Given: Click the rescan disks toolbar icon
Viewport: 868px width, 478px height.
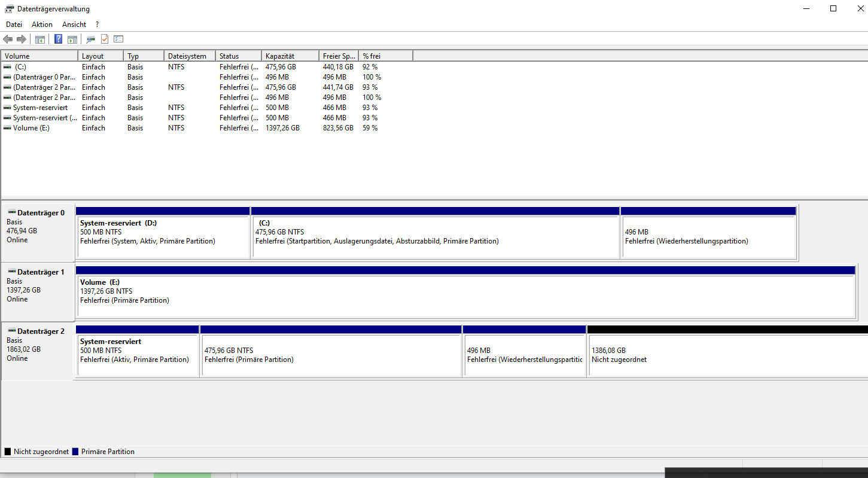Looking at the screenshot, I should 90,39.
